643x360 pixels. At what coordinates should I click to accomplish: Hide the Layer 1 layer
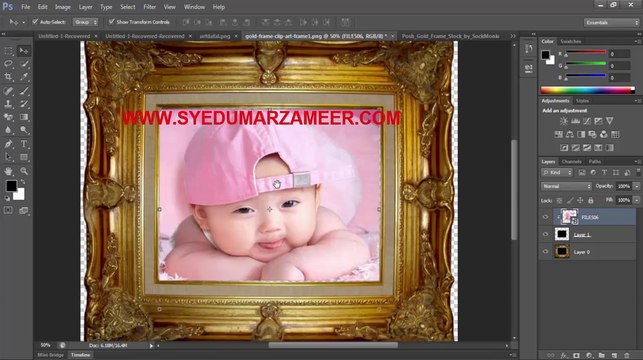coord(545,235)
